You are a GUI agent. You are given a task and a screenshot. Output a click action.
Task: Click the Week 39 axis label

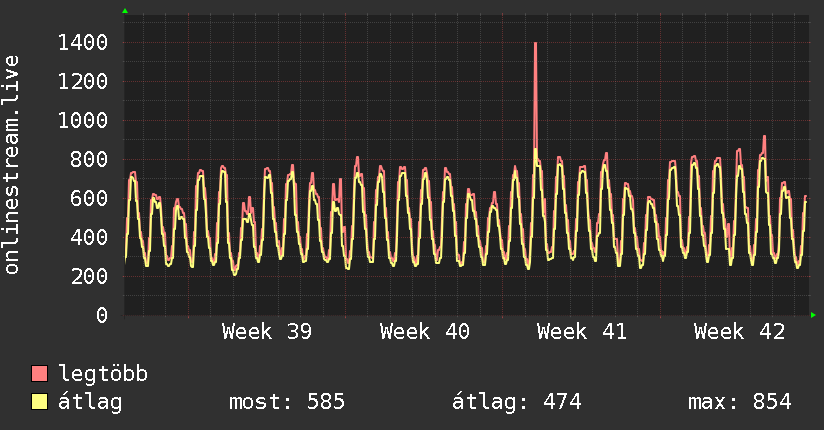click(267, 332)
